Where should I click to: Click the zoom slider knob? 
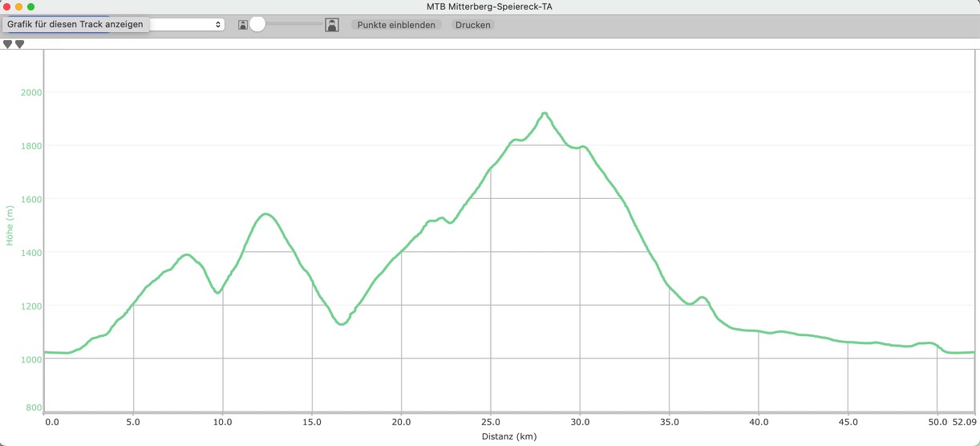[257, 25]
